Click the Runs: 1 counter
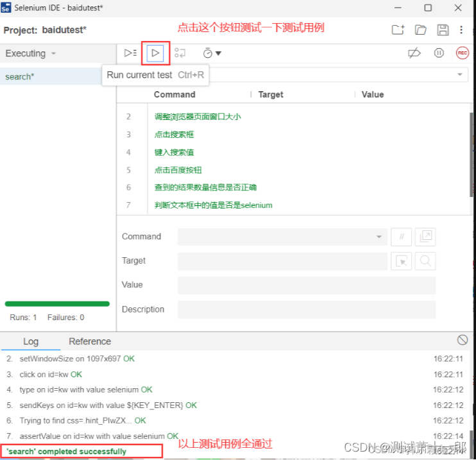476x460 pixels. [23, 318]
